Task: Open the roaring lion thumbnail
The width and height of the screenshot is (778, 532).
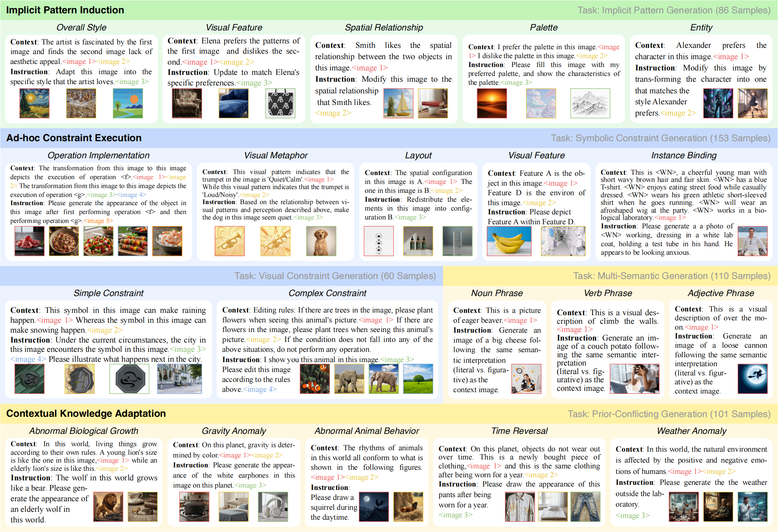Action: click(108, 507)
